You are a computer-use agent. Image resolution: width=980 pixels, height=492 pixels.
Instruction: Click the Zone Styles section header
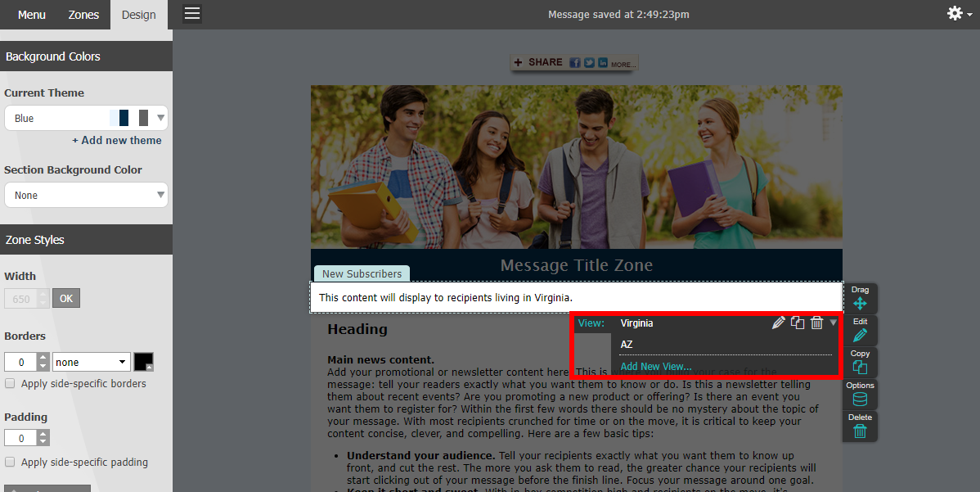pos(86,239)
